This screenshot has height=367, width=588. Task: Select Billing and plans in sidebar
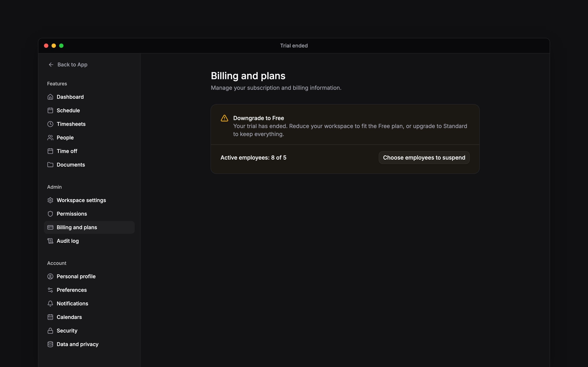click(x=89, y=227)
